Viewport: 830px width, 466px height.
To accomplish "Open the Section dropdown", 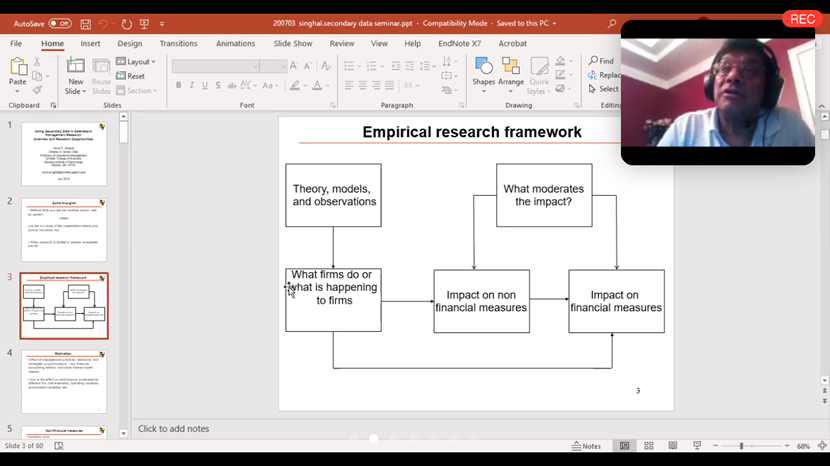I will pyautogui.click(x=137, y=90).
